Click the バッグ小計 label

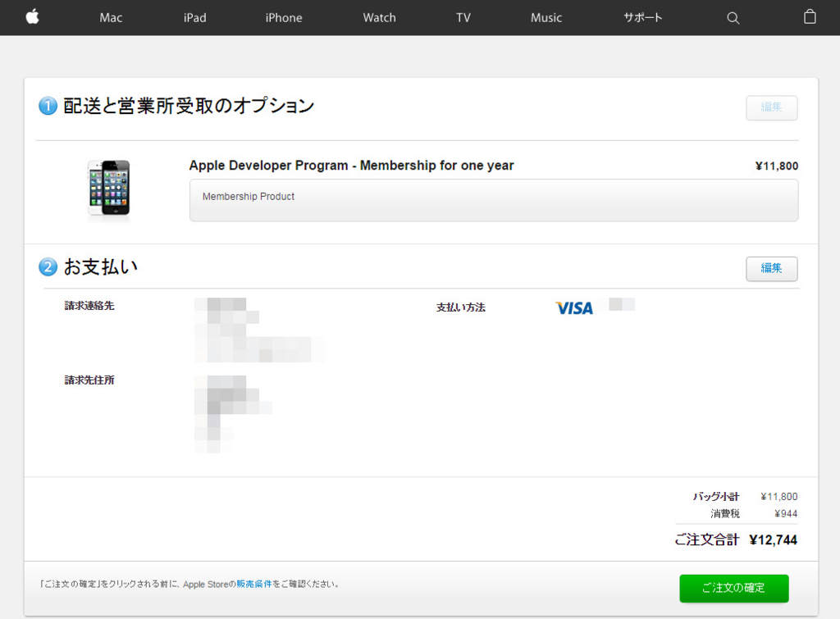pos(715,496)
